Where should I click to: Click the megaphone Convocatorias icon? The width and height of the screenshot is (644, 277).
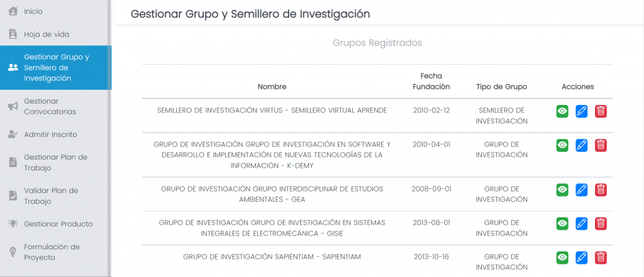(13, 107)
